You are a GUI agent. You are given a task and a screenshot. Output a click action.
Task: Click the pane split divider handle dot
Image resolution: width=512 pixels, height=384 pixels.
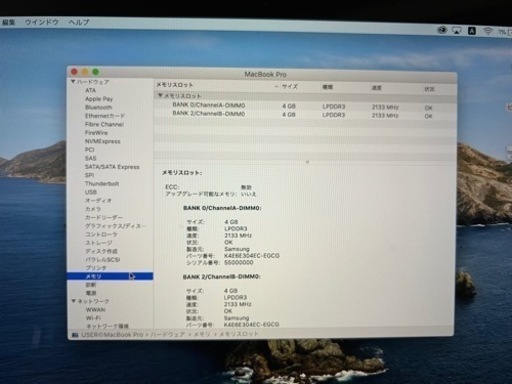(307, 162)
